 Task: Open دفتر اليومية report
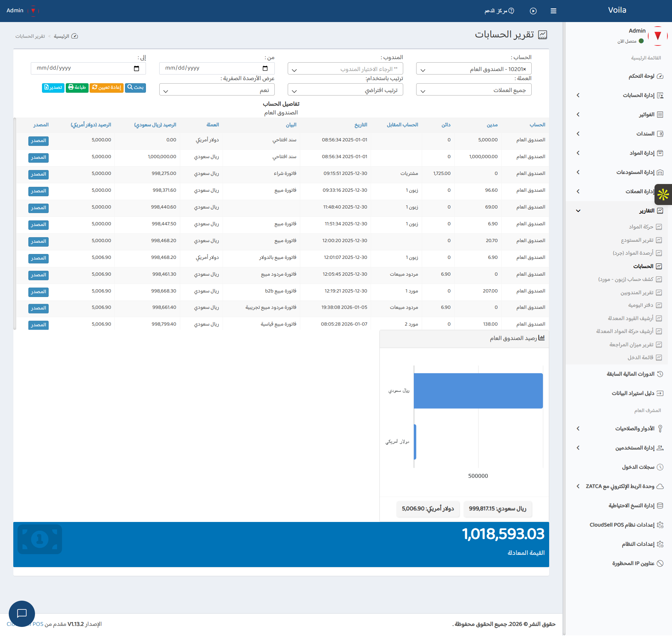click(645, 305)
